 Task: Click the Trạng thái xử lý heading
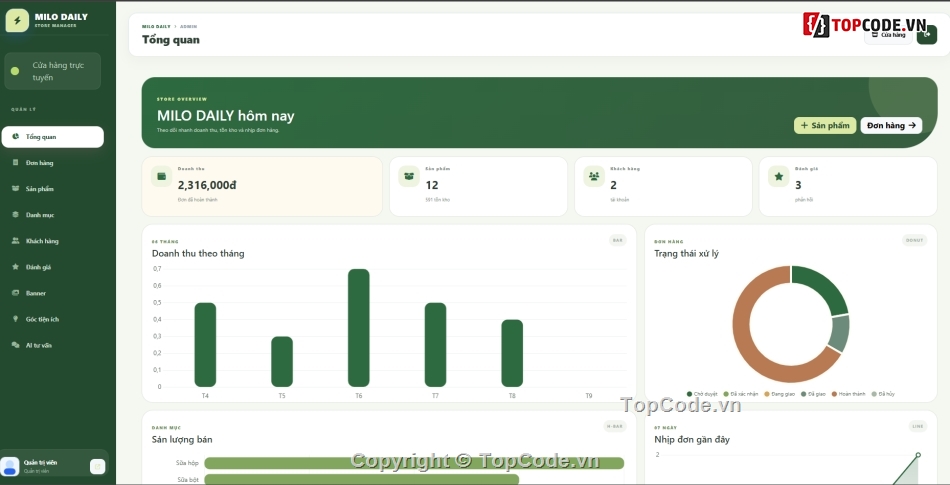pos(686,253)
